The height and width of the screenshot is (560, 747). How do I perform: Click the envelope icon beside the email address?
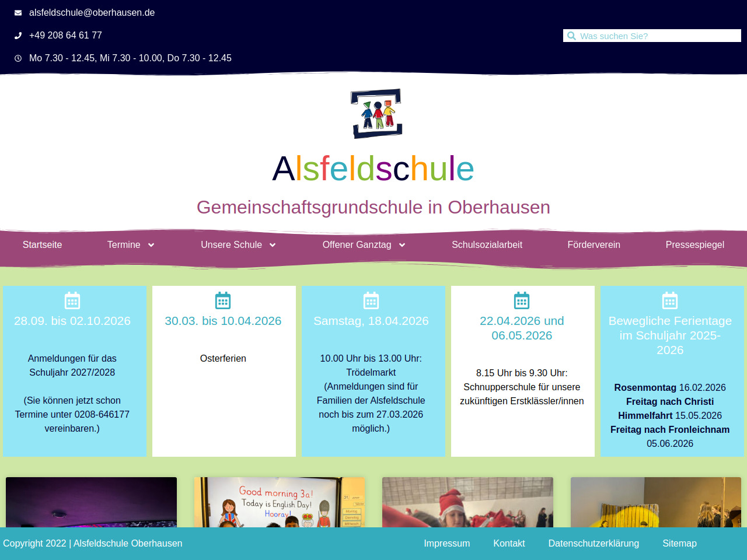(18, 13)
